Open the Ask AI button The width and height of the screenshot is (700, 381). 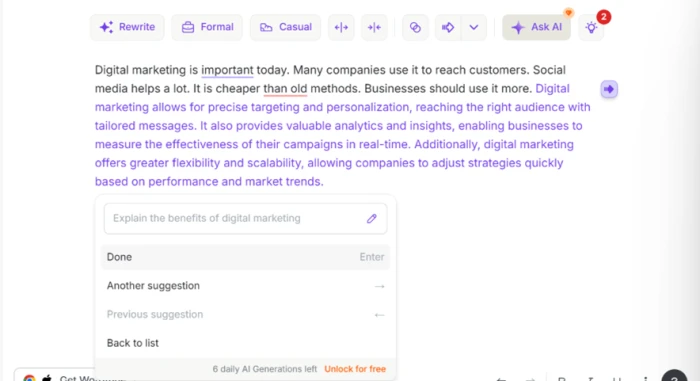point(536,27)
